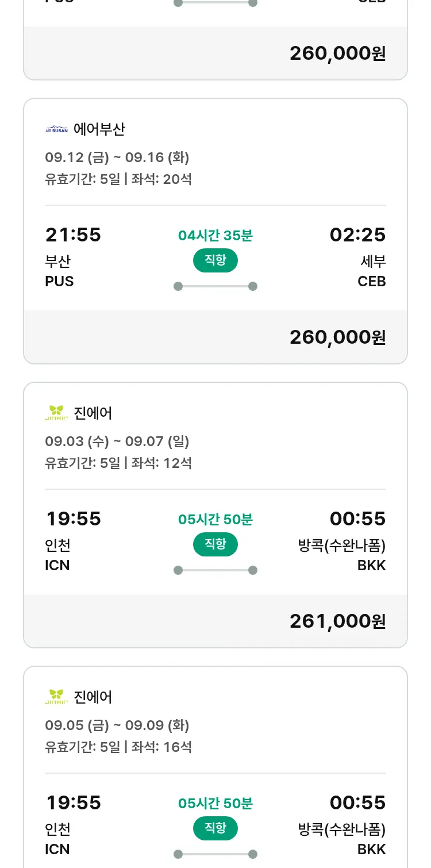Click the 04시간 35분 flight duration
Image resolution: width=431 pixels, height=868 pixels.
(215, 236)
